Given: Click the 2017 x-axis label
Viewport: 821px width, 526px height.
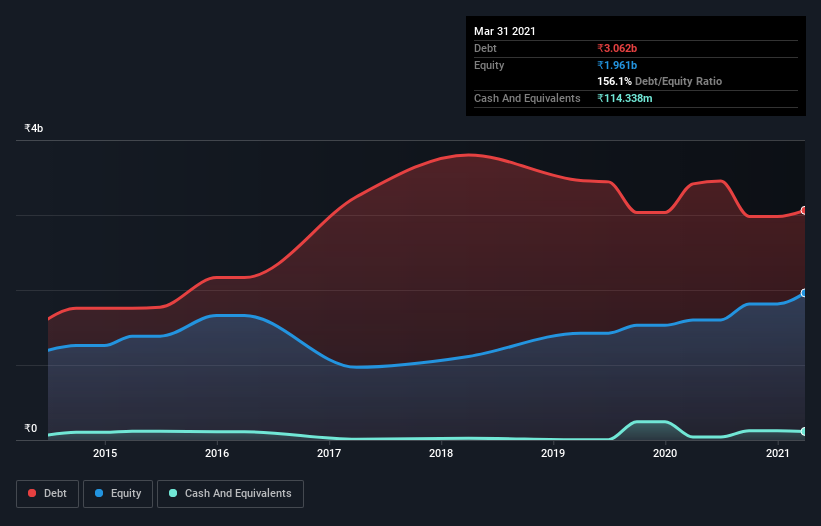Looking at the screenshot, I should [329, 453].
